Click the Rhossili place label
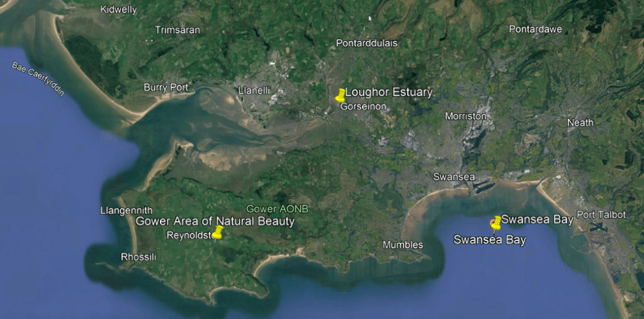The width and height of the screenshot is (644, 319). point(138,257)
